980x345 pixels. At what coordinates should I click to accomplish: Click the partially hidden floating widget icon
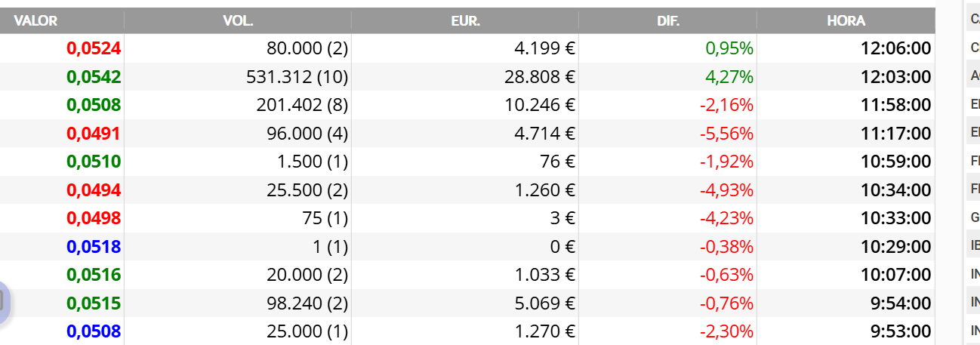[3, 302]
